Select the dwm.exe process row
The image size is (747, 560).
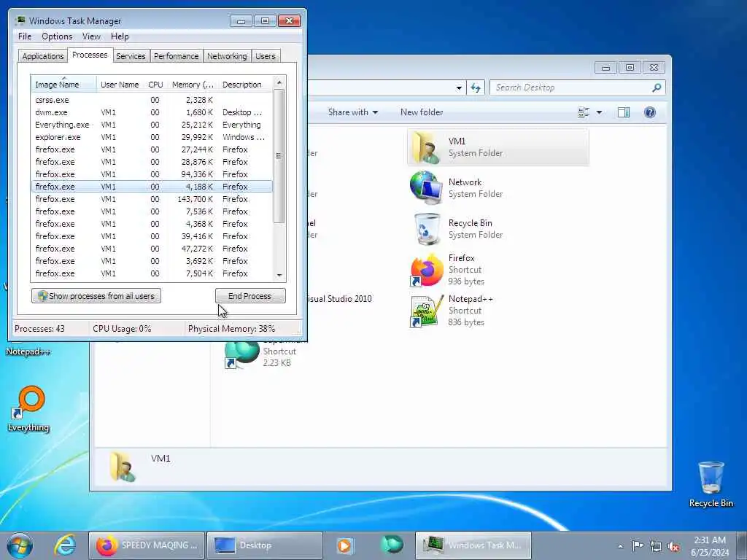click(x=152, y=112)
